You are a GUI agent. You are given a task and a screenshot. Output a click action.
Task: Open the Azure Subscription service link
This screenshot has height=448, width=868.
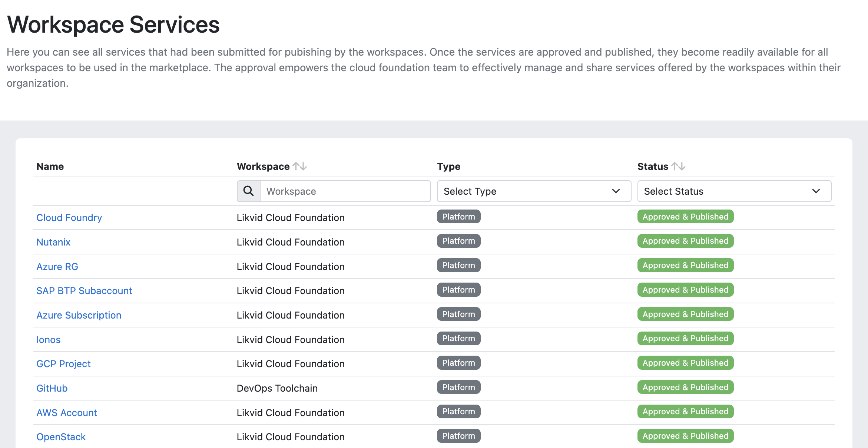click(x=79, y=315)
